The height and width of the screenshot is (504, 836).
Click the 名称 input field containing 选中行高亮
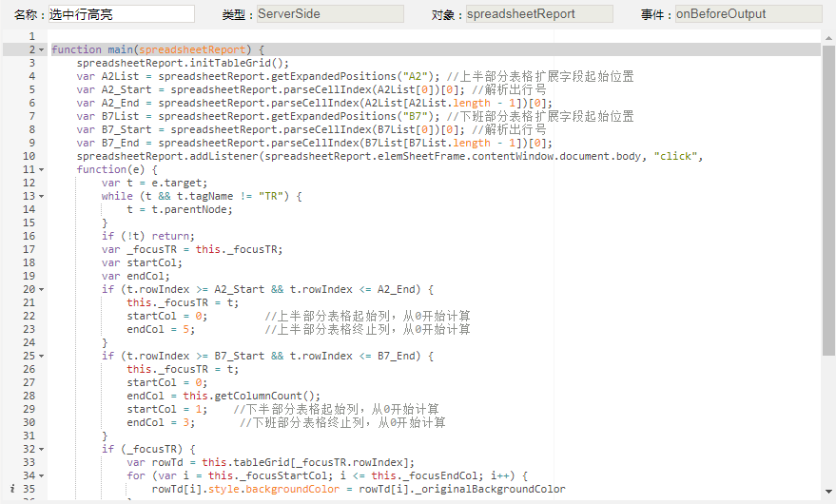coord(121,14)
